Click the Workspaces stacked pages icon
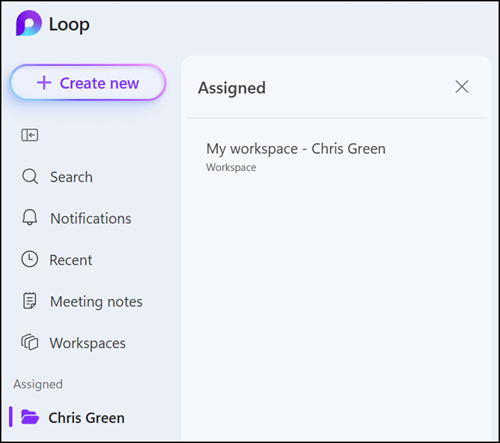Screen dimensions: 500x443 click(x=30, y=342)
